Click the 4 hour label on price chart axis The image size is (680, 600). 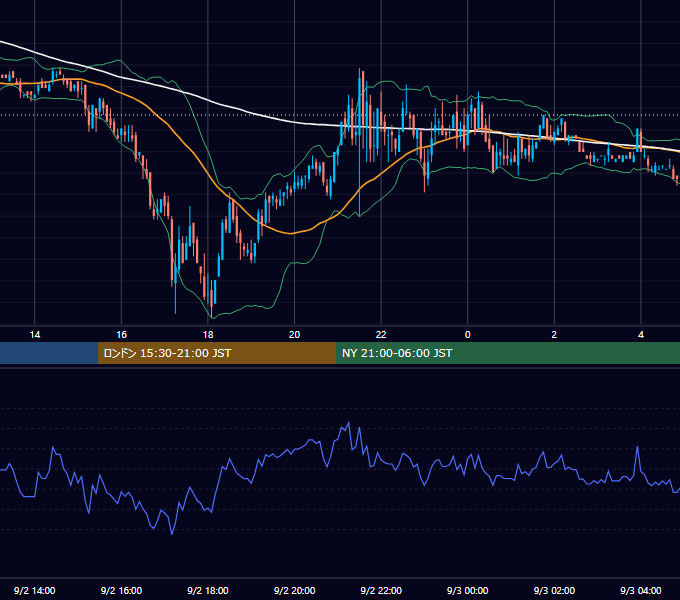coord(641,335)
